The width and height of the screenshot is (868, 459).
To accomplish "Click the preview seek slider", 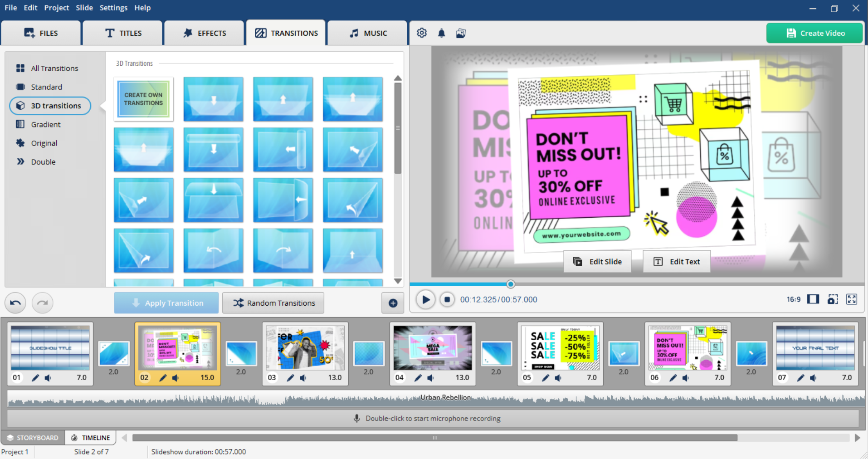I will click(510, 284).
